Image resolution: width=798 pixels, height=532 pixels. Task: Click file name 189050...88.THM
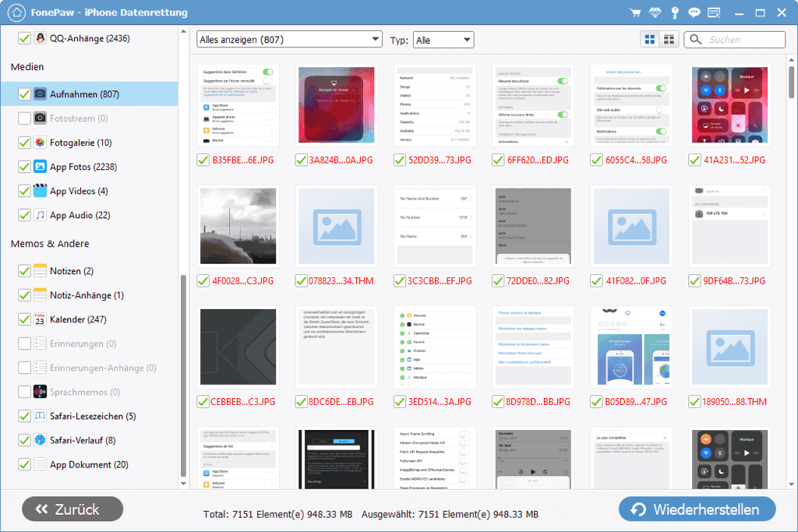pos(734,402)
